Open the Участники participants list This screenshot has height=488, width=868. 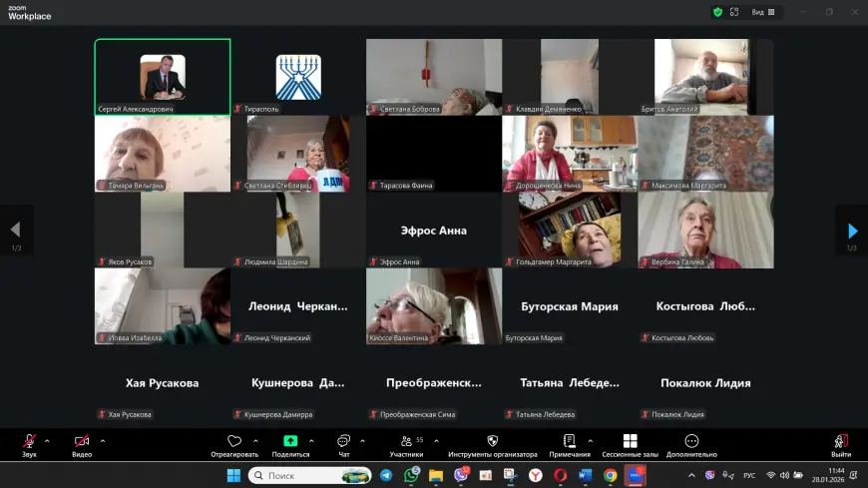(x=406, y=441)
